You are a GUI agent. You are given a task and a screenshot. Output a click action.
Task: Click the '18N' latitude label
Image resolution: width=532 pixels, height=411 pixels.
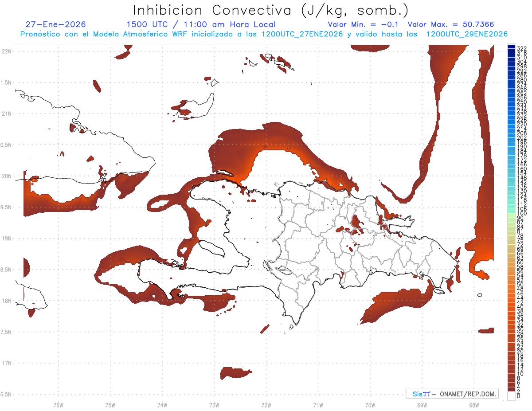pyautogui.click(x=7, y=301)
